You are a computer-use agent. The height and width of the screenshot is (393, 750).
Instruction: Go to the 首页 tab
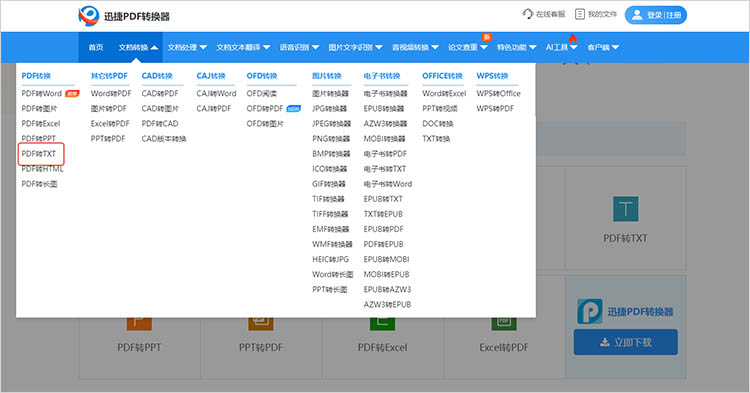(x=96, y=47)
